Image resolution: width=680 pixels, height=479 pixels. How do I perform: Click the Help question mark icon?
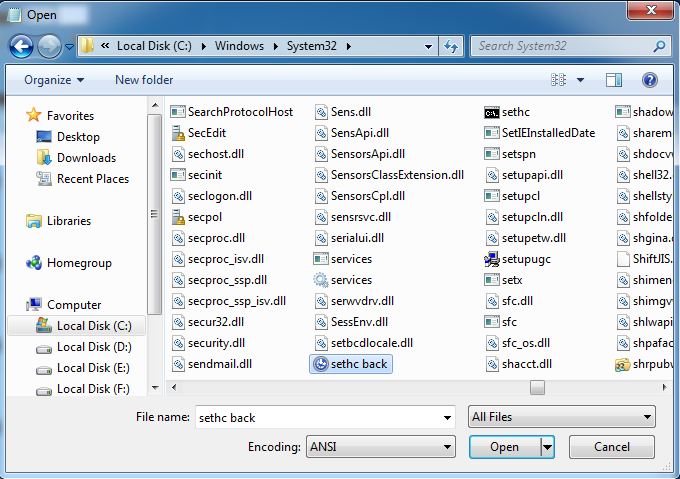point(650,80)
